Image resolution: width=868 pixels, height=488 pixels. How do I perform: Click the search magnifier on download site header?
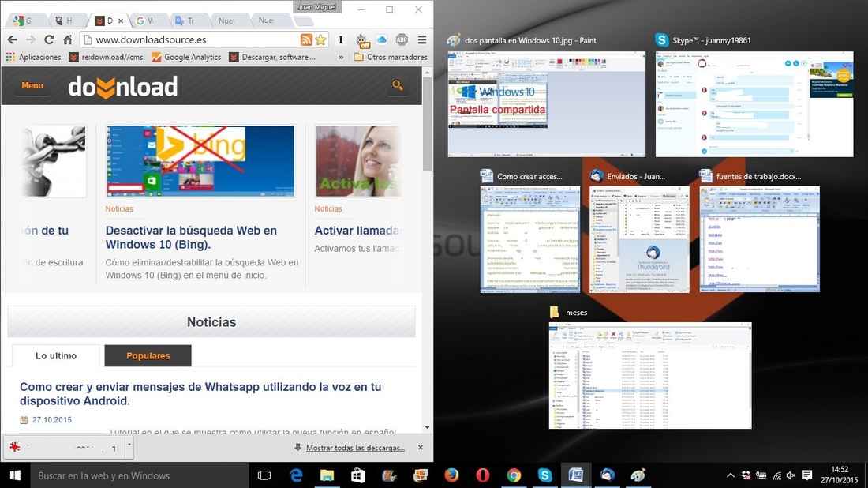click(x=398, y=85)
